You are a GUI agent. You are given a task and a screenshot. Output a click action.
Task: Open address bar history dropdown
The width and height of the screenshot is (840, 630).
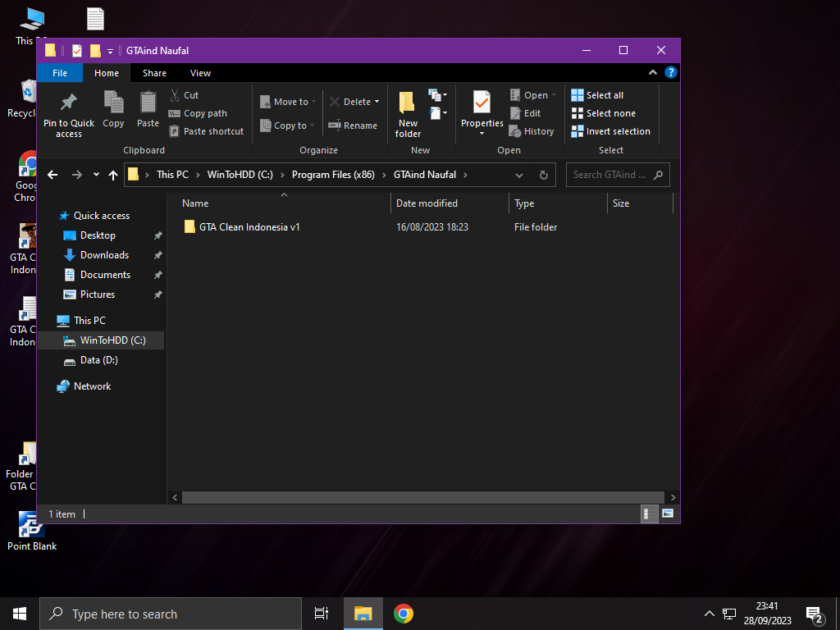519,176
